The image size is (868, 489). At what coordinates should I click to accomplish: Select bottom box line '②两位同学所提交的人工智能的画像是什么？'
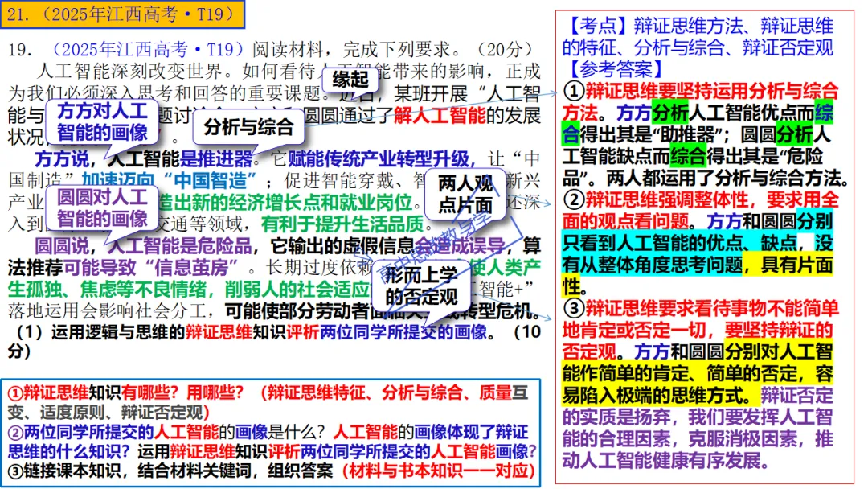(x=166, y=432)
